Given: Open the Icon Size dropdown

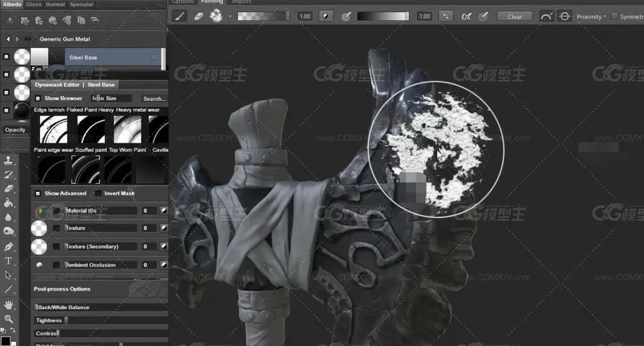Looking at the screenshot, I should 111,98.
